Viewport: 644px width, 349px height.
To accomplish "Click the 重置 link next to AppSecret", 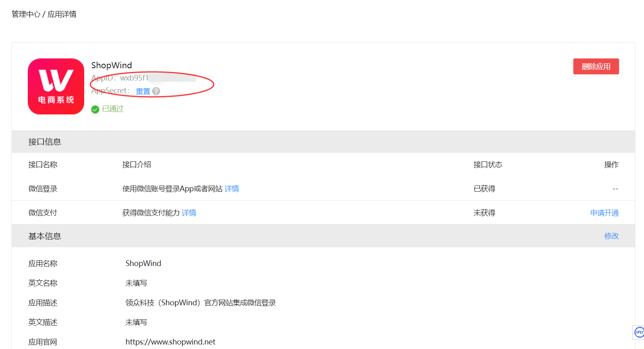I will coord(143,91).
